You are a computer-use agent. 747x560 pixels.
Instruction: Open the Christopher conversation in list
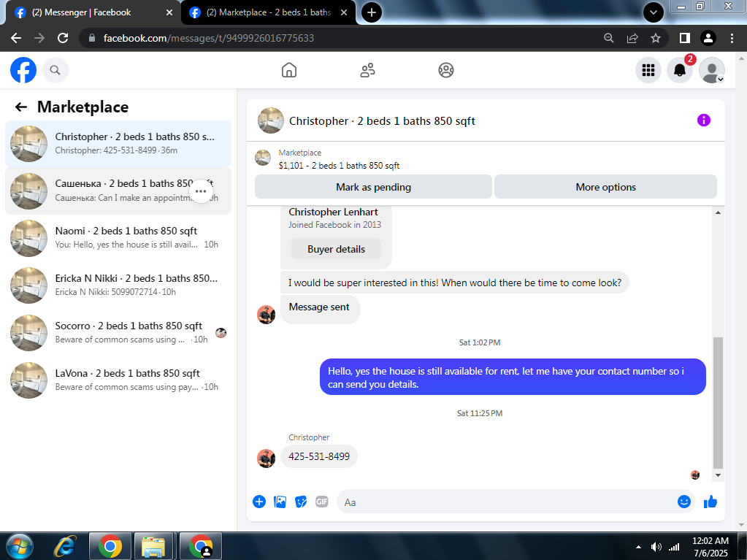pyautogui.click(x=118, y=144)
